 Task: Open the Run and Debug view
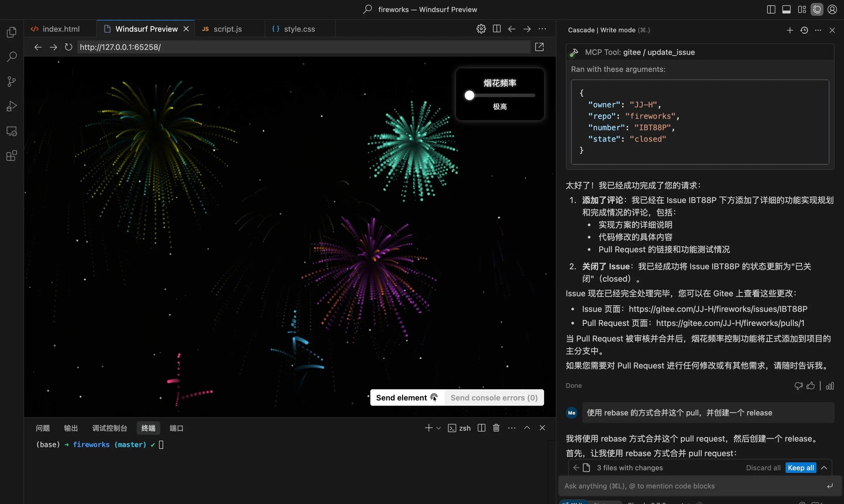[x=11, y=106]
